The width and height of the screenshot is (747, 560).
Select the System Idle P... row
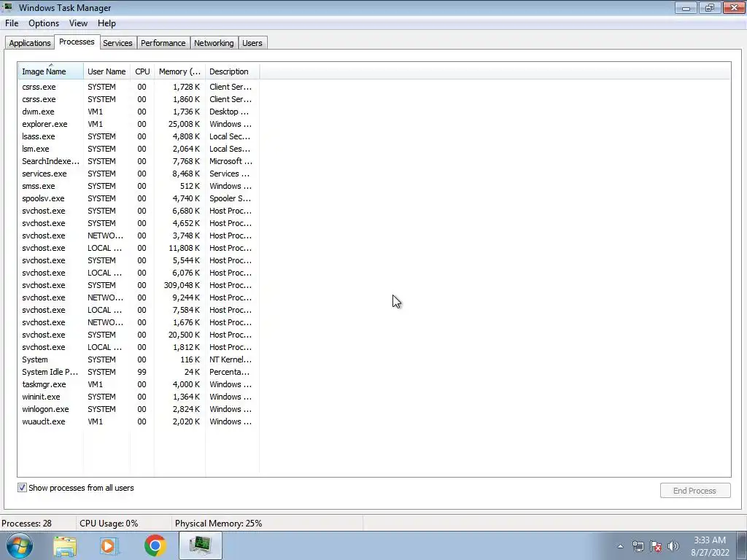[139, 371]
